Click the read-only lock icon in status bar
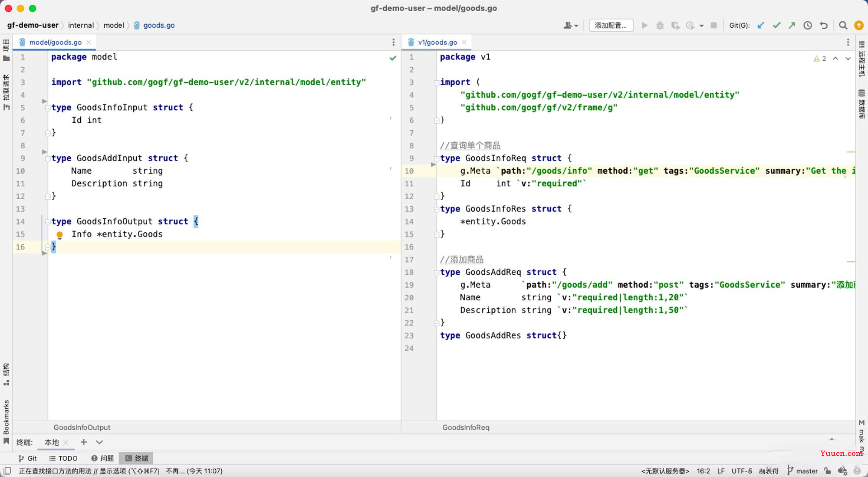The image size is (868, 477). click(828, 471)
